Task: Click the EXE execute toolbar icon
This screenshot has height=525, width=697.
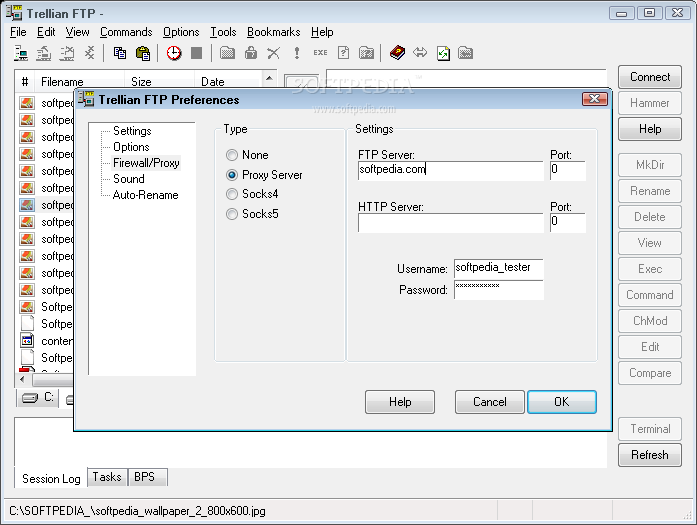Action: point(320,52)
